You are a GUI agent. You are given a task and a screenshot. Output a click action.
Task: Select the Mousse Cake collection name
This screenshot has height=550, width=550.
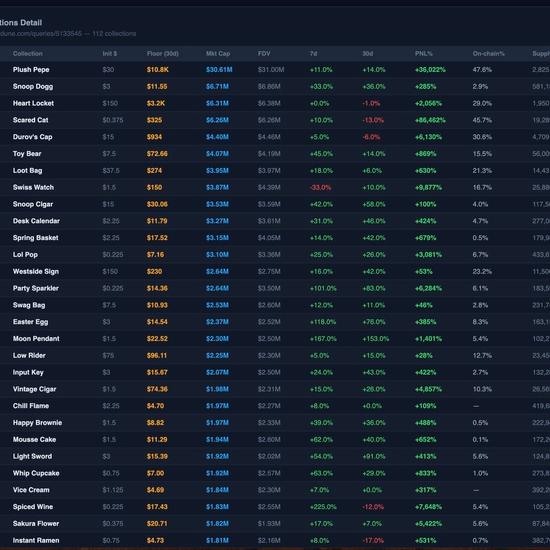tap(34, 440)
